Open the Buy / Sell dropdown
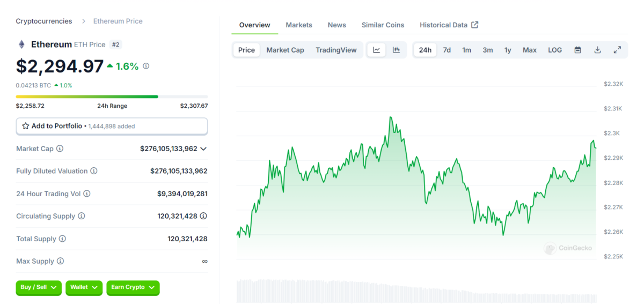The width and height of the screenshot is (644, 304). pyautogui.click(x=39, y=287)
